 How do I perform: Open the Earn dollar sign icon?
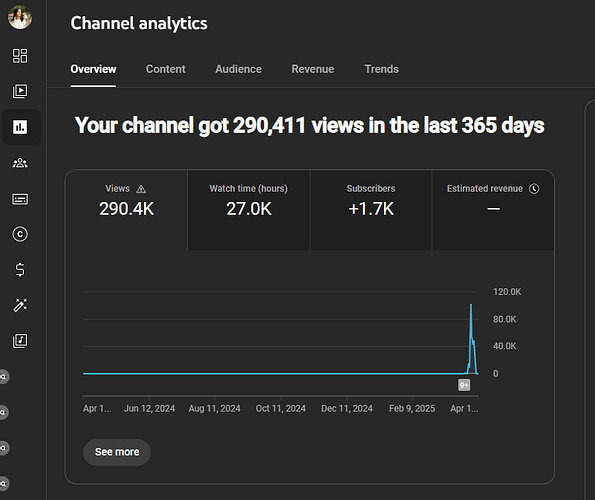[20, 270]
